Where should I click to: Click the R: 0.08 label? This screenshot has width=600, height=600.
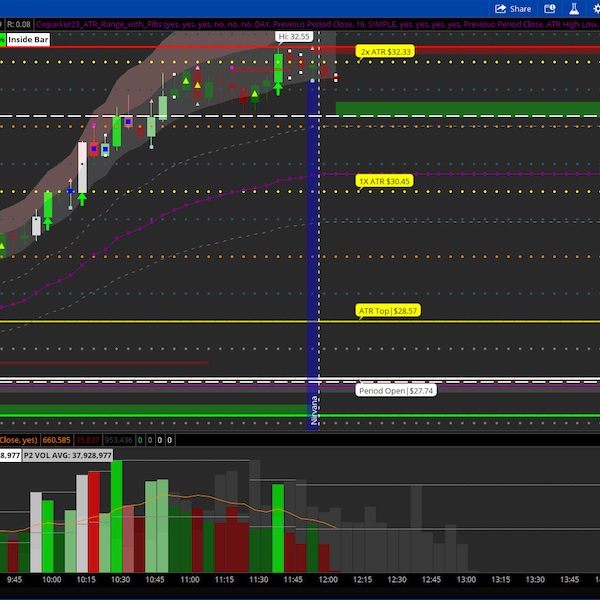[19, 24]
